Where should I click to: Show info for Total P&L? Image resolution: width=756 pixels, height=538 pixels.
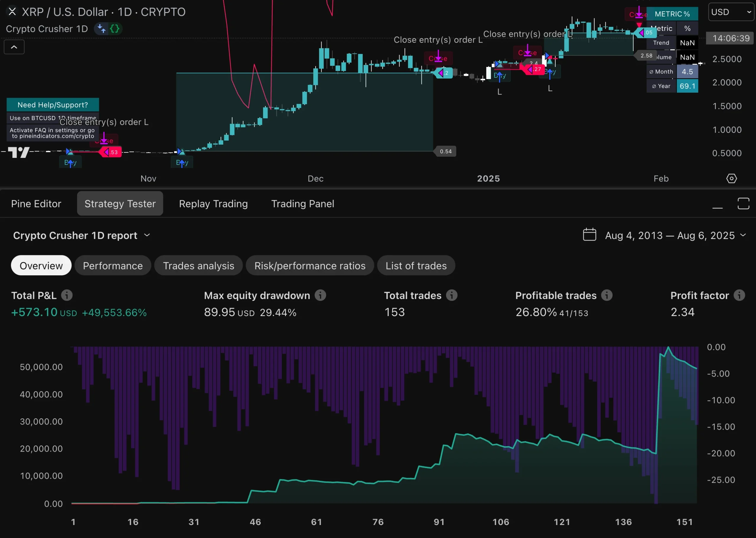tap(67, 295)
